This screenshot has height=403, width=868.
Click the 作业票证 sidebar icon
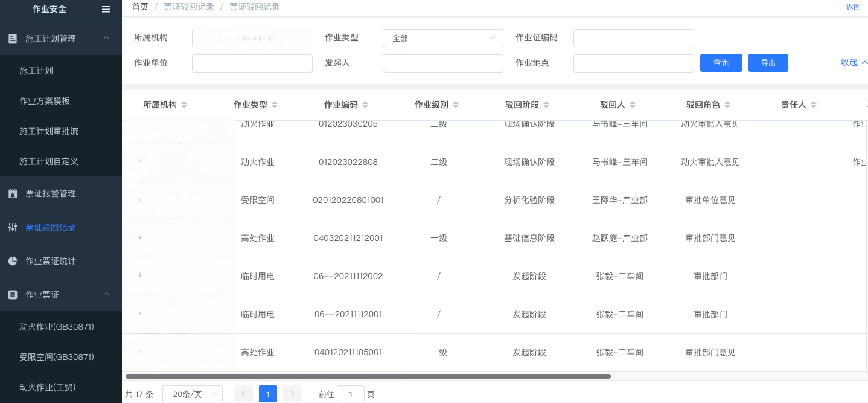[x=13, y=295]
